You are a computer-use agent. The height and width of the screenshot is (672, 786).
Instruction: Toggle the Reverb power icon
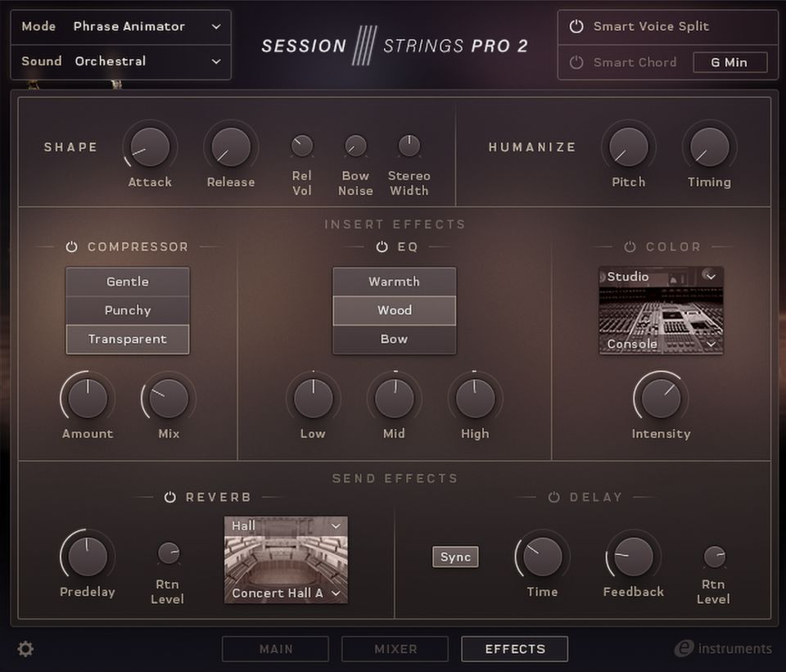169,498
